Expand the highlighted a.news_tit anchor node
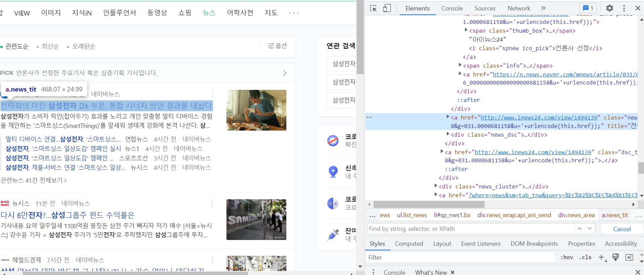The height and width of the screenshot is (275, 644). tap(448, 117)
